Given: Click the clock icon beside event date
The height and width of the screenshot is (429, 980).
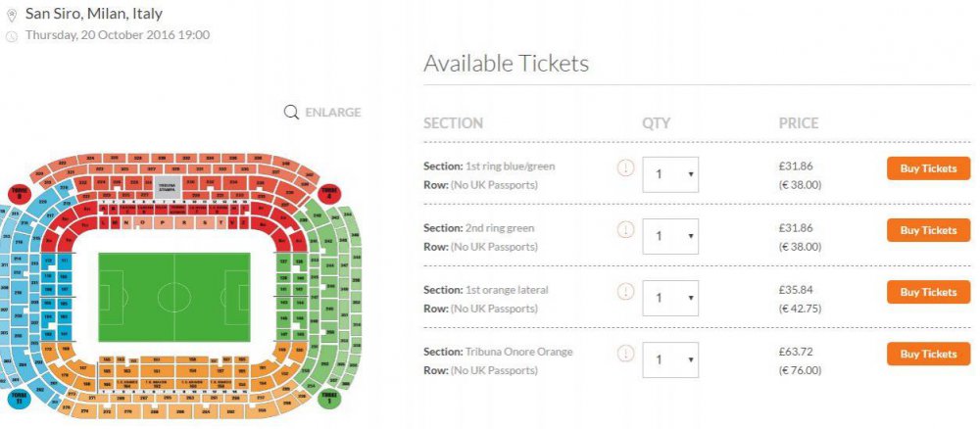Looking at the screenshot, I should 11,36.
